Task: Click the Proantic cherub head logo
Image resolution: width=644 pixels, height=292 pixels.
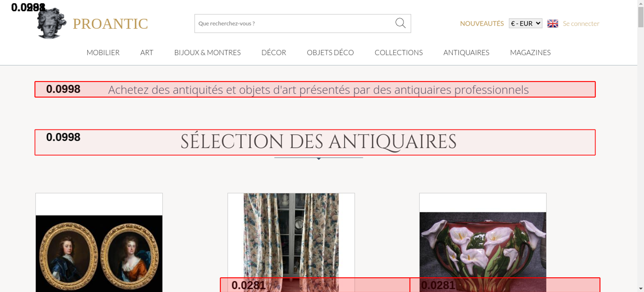Action: [51, 24]
